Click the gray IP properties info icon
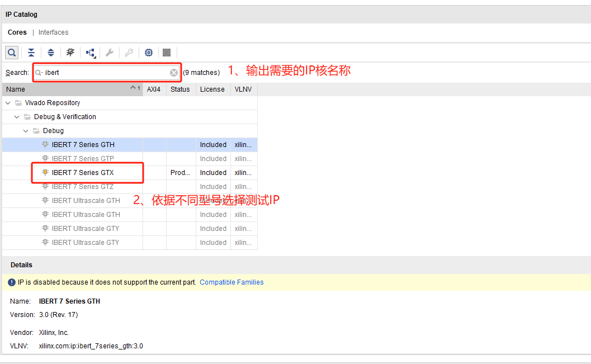 coord(167,53)
